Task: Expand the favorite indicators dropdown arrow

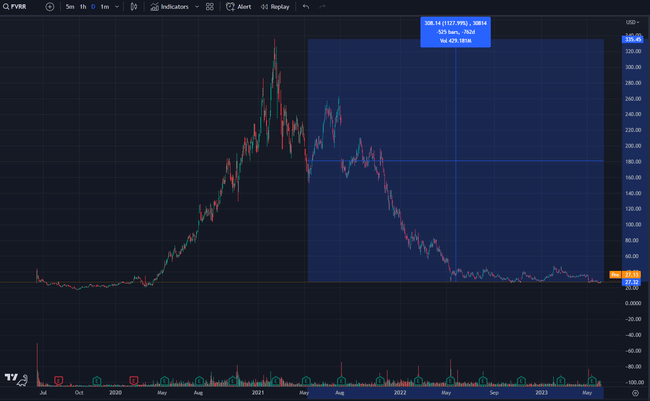Action: (196, 6)
